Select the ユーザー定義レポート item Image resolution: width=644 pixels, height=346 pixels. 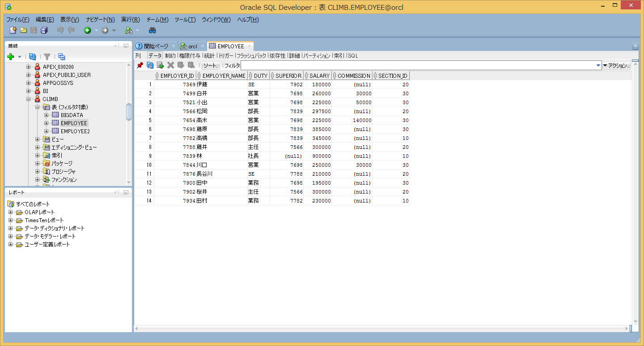(x=47, y=244)
